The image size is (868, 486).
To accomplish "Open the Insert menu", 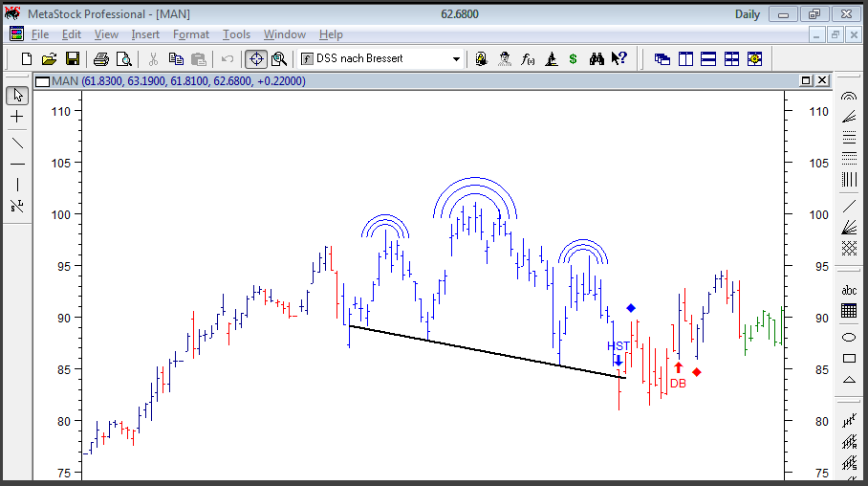I will click(x=145, y=34).
